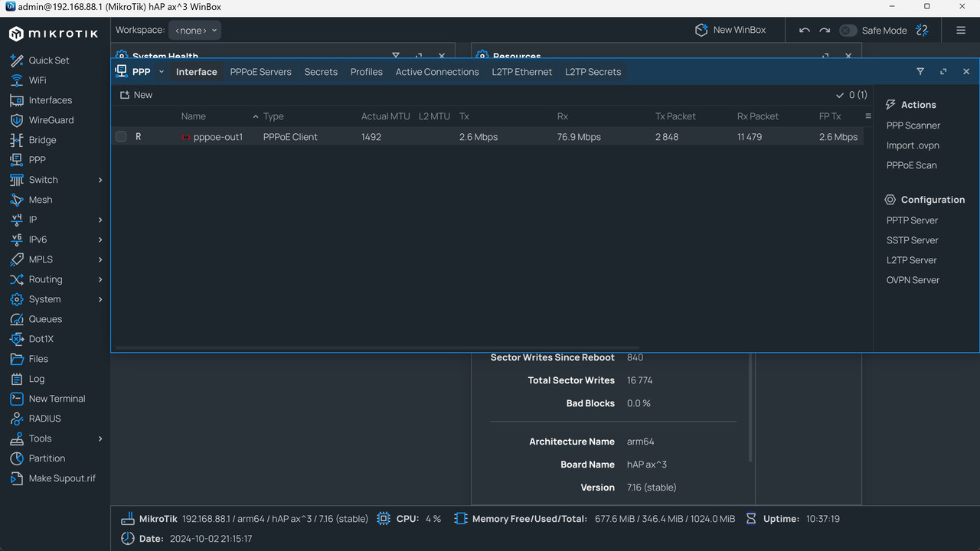The width and height of the screenshot is (980, 551).
Task: Switch to the Interface tab
Action: coord(197,72)
